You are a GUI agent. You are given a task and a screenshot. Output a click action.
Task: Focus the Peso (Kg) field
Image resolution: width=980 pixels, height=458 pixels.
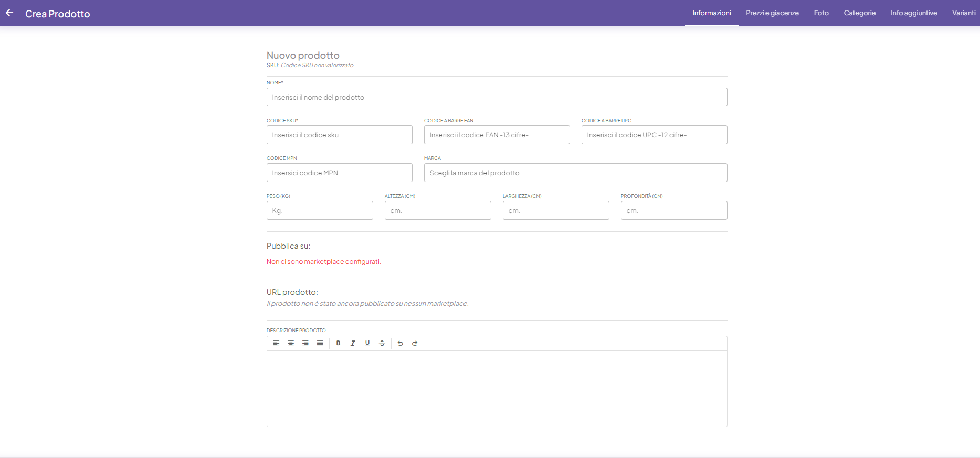coord(320,210)
